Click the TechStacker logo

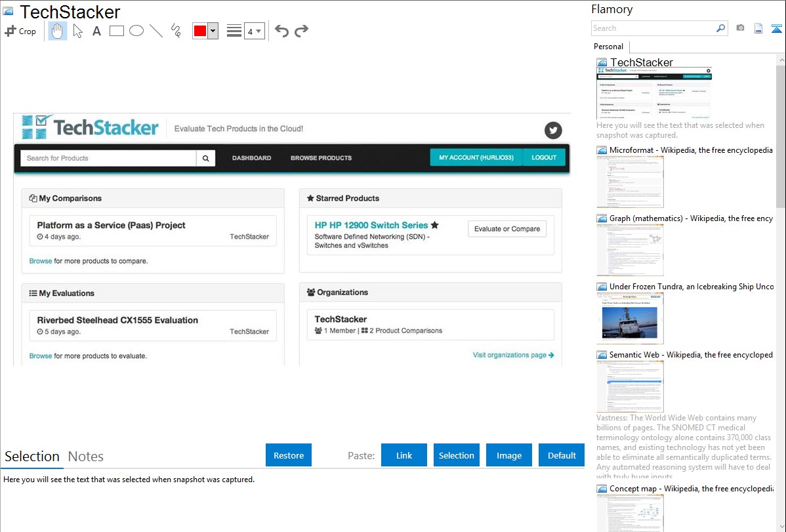pyautogui.click(x=91, y=127)
